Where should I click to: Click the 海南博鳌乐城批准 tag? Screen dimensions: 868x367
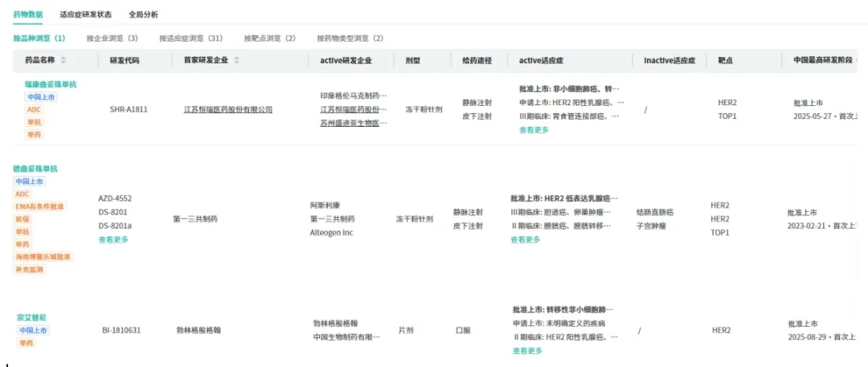point(43,257)
